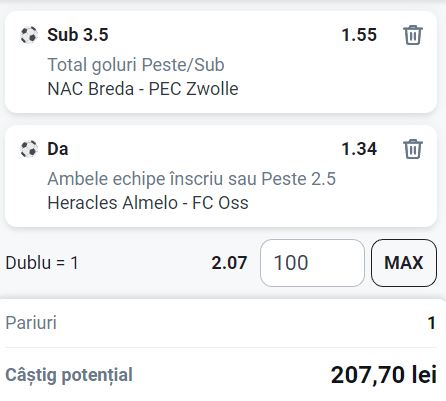The image size is (446, 401).
Task: Remove the Heracles Almelo bet via trash icon
Action: click(x=413, y=149)
